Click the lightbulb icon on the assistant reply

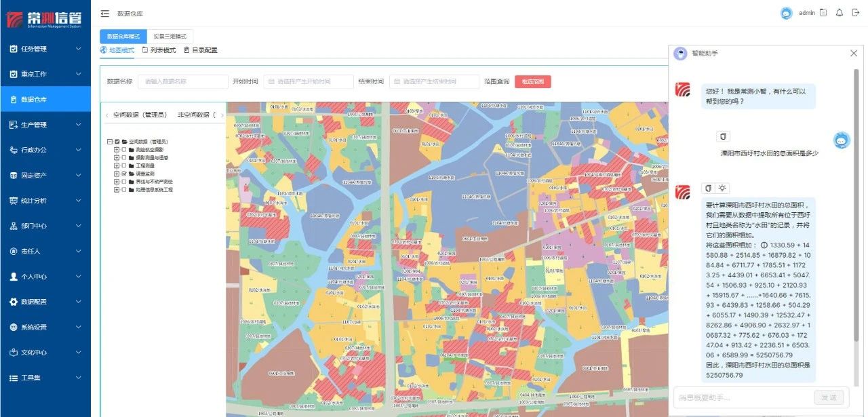(x=723, y=188)
